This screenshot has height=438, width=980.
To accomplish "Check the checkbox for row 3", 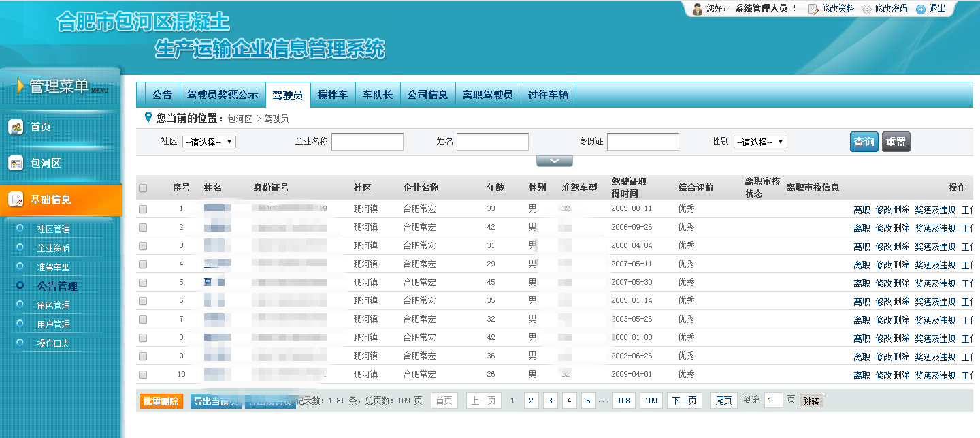I will point(143,246).
